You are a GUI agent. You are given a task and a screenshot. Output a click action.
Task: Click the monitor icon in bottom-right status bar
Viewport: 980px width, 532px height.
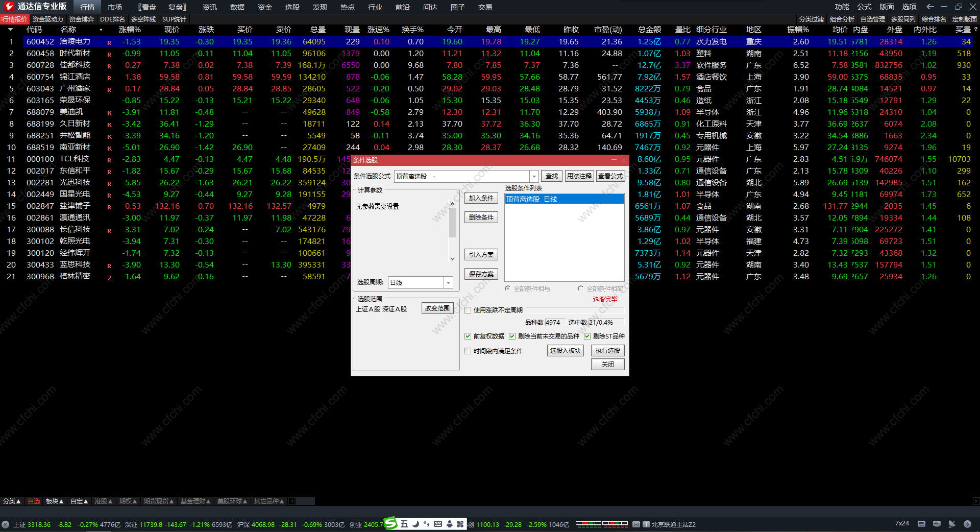click(x=937, y=524)
